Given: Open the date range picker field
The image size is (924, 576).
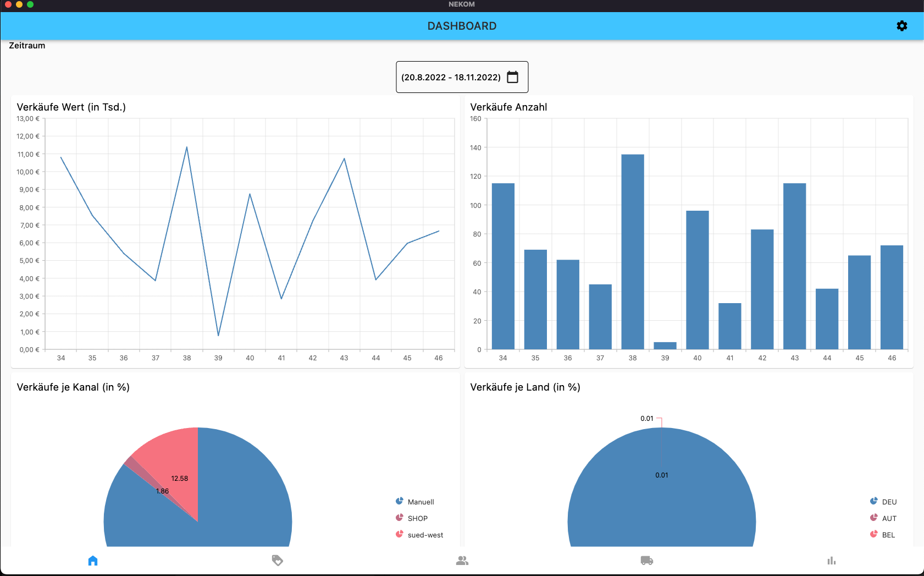Looking at the screenshot, I should tap(462, 77).
